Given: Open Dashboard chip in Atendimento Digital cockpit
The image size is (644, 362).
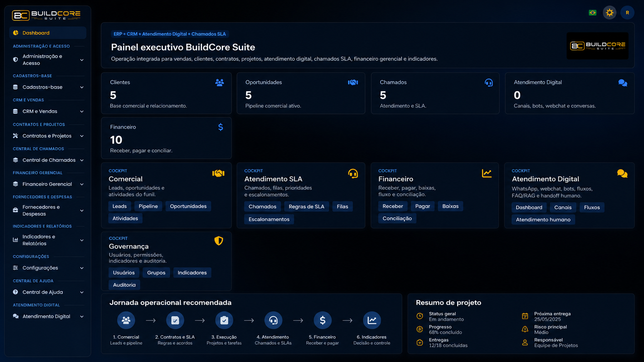Looking at the screenshot, I should click(529, 207).
